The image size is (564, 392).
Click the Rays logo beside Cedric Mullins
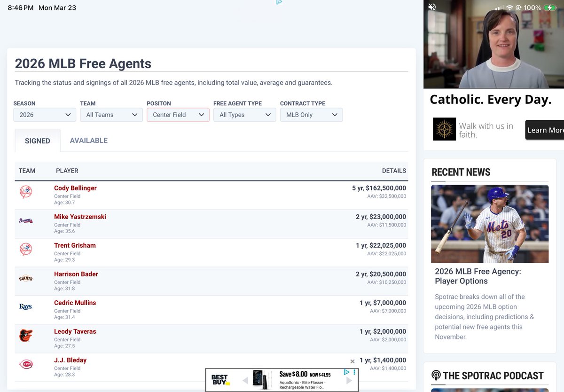pyautogui.click(x=25, y=307)
